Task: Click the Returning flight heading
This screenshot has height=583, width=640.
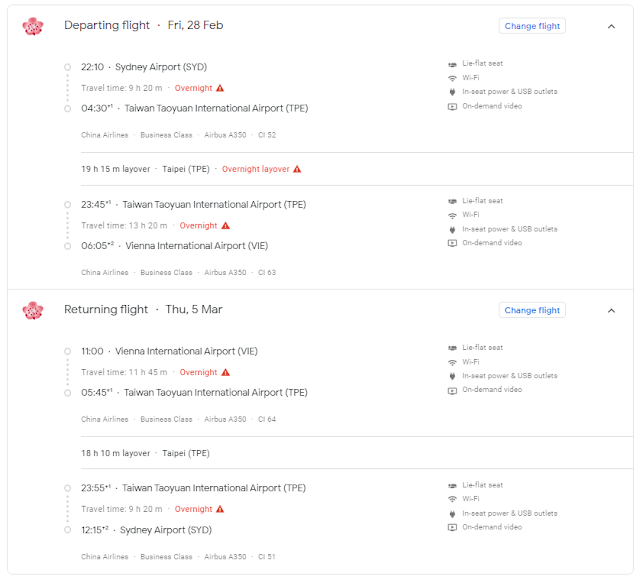Action: [x=106, y=309]
